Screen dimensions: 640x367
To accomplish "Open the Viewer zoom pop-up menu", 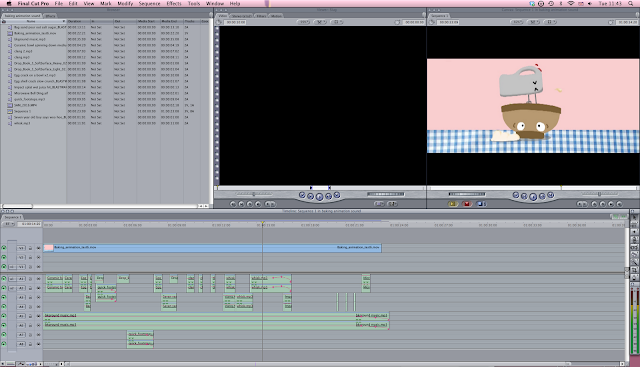I will [303, 22].
